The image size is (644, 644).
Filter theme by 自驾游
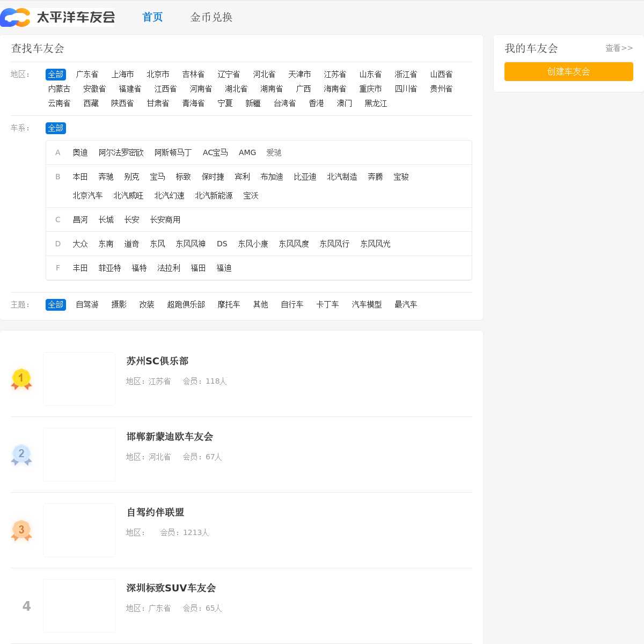click(x=87, y=305)
